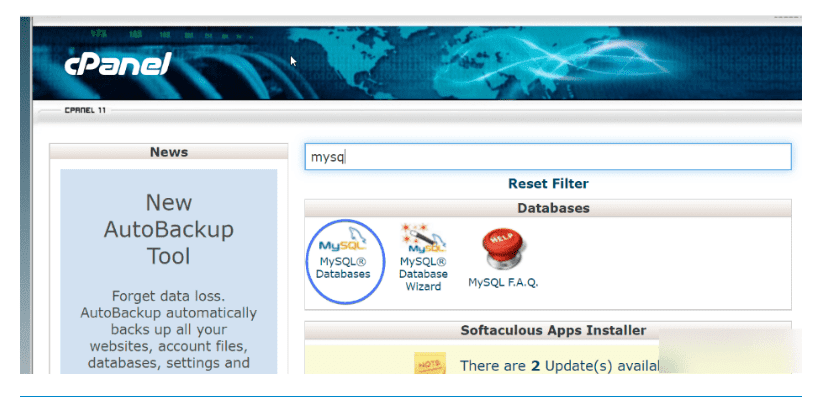Collapse the News panel header

169,152
